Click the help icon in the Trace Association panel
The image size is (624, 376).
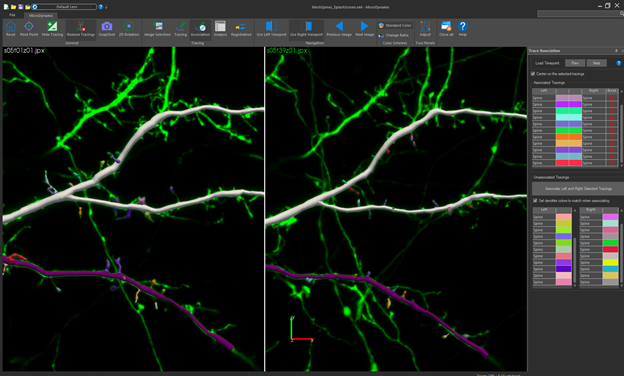point(618,63)
